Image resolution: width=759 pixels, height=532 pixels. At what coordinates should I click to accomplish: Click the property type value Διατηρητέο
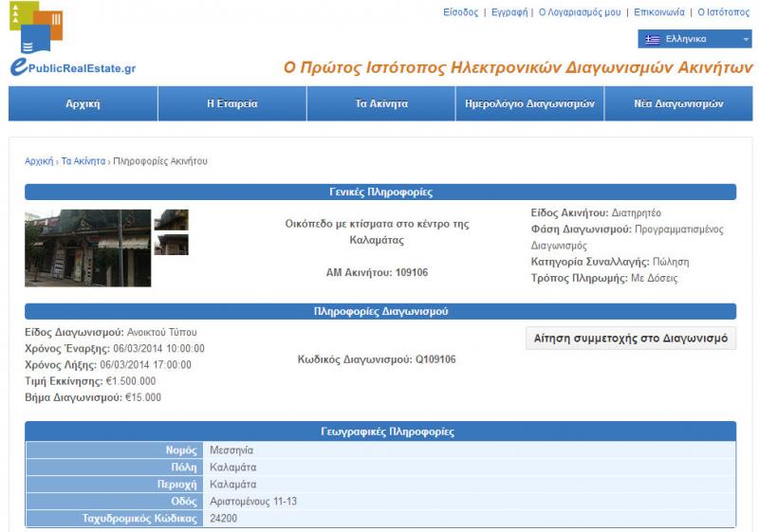(636, 213)
